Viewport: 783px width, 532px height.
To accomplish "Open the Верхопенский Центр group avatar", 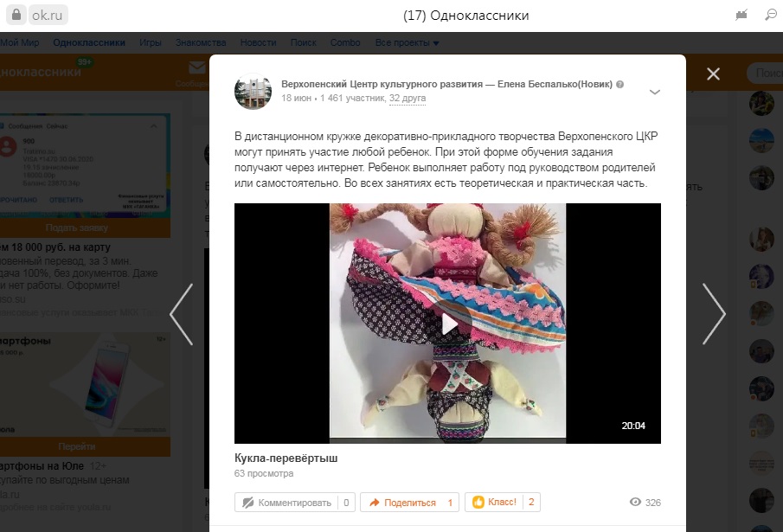I will [x=254, y=92].
